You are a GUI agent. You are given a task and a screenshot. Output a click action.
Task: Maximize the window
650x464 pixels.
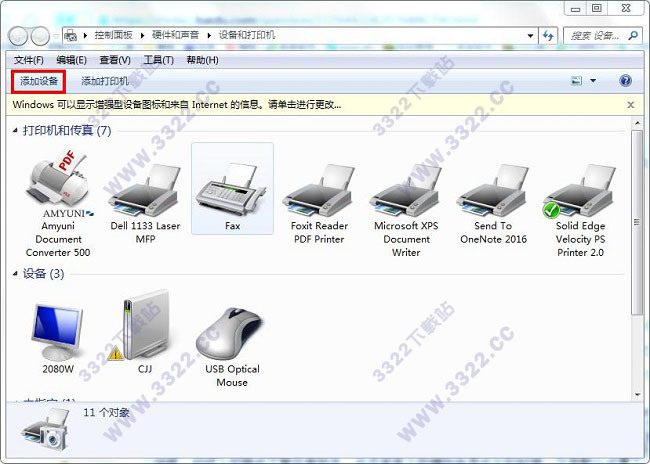(597, 9)
